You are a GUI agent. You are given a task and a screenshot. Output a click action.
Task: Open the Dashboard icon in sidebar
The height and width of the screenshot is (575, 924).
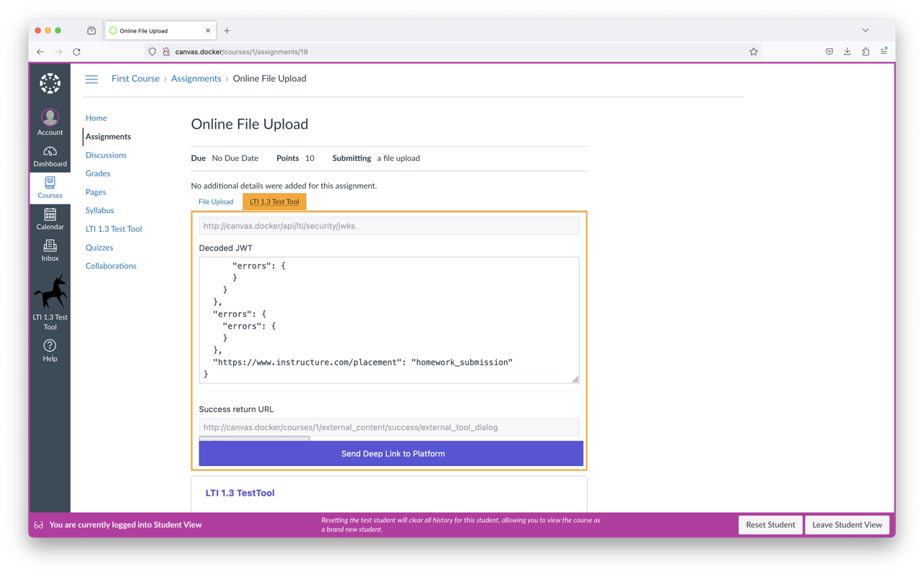(49, 153)
